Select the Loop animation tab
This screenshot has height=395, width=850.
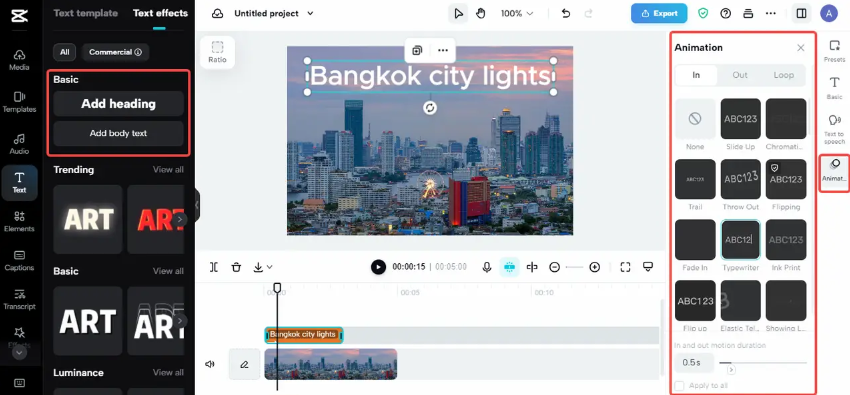(x=783, y=75)
